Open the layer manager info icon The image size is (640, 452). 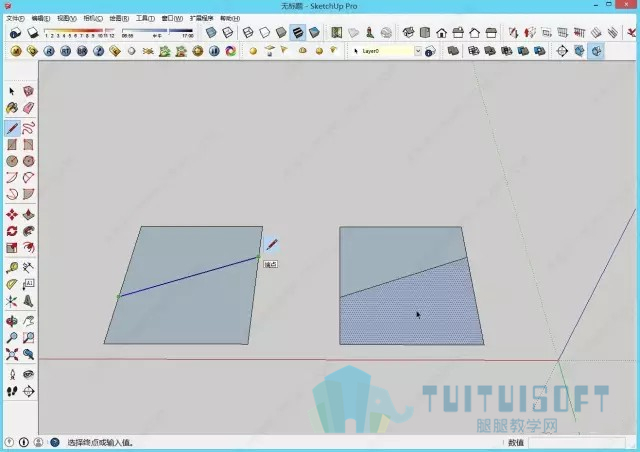[x=430, y=51]
